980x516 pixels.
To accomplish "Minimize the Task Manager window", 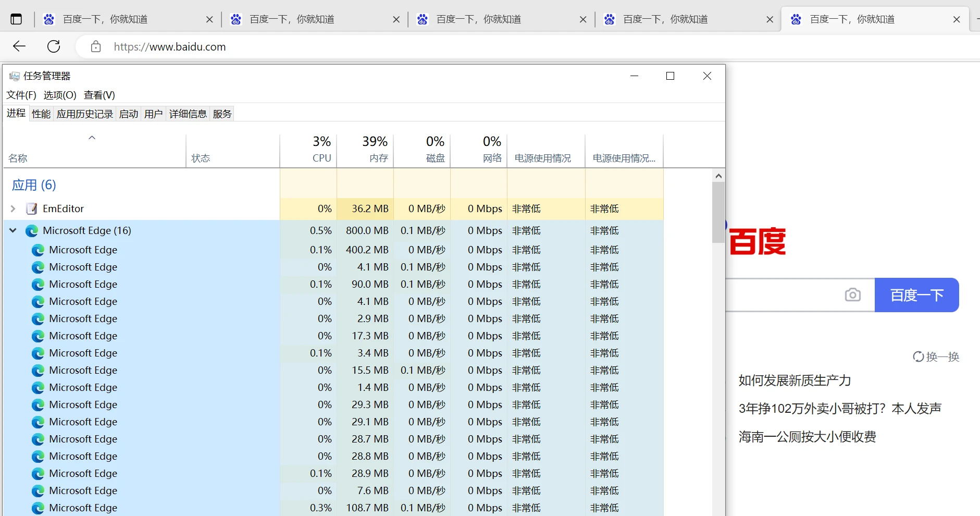I will 634,76.
